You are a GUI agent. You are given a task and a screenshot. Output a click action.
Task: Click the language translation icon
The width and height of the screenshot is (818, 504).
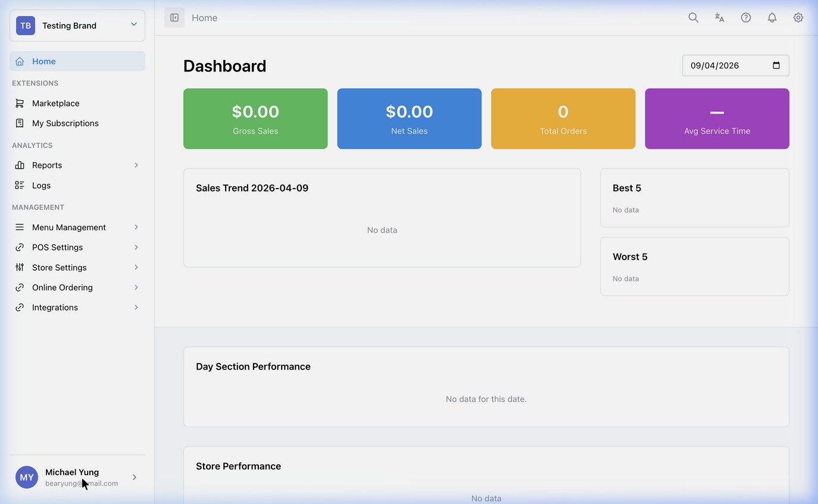[719, 17]
